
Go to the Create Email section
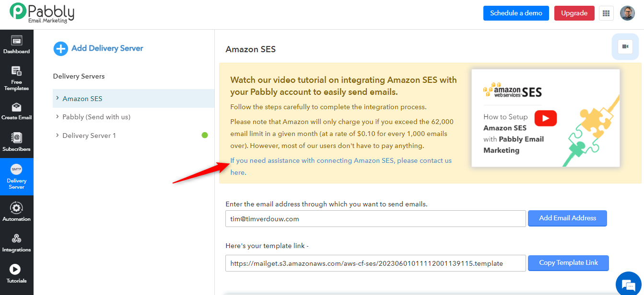coord(17,111)
